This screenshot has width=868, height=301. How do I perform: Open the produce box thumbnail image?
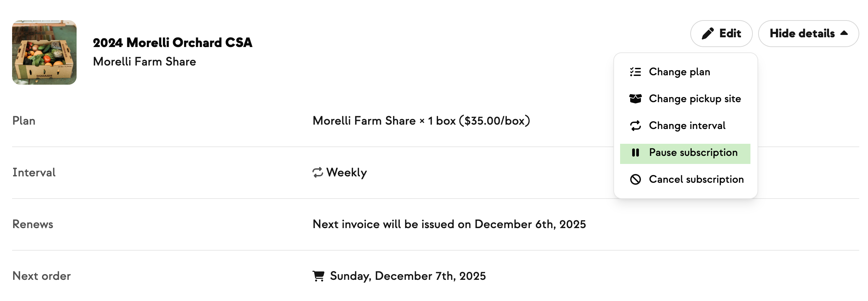tap(44, 52)
